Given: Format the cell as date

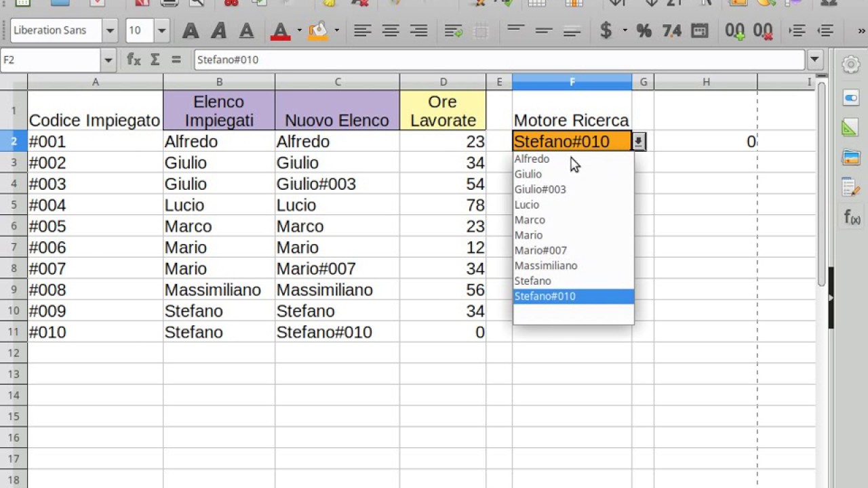Looking at the screenshot, I should coord(699,30).
